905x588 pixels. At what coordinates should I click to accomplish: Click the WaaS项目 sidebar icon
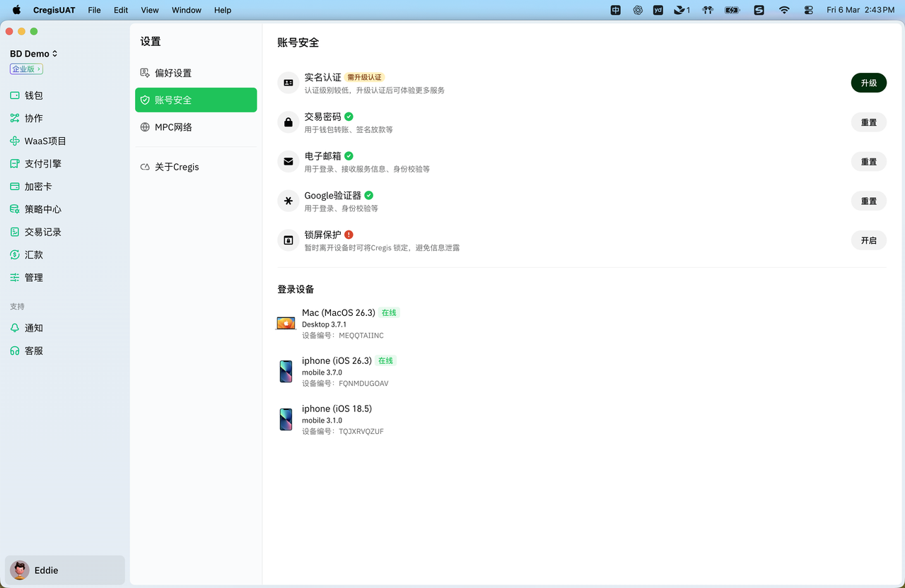click(x=15, y=141)
